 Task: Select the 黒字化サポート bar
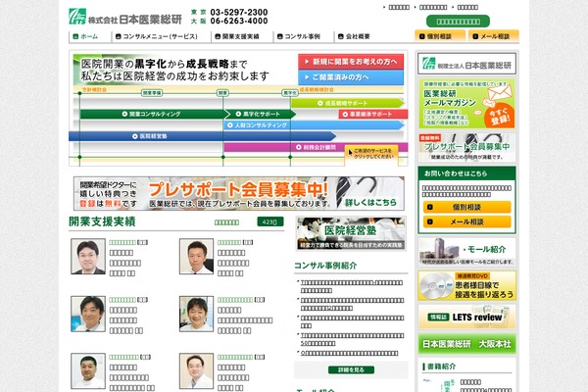(260, 114)
